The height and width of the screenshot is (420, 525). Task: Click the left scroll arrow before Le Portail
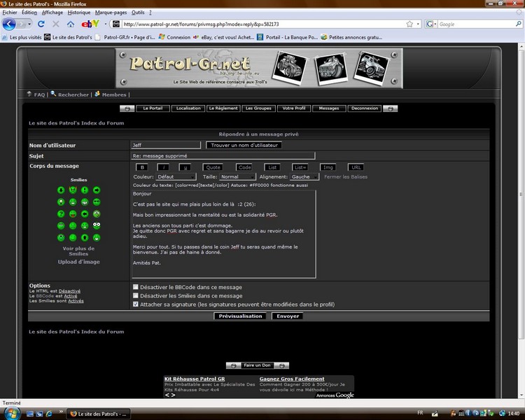click(127, 108)
